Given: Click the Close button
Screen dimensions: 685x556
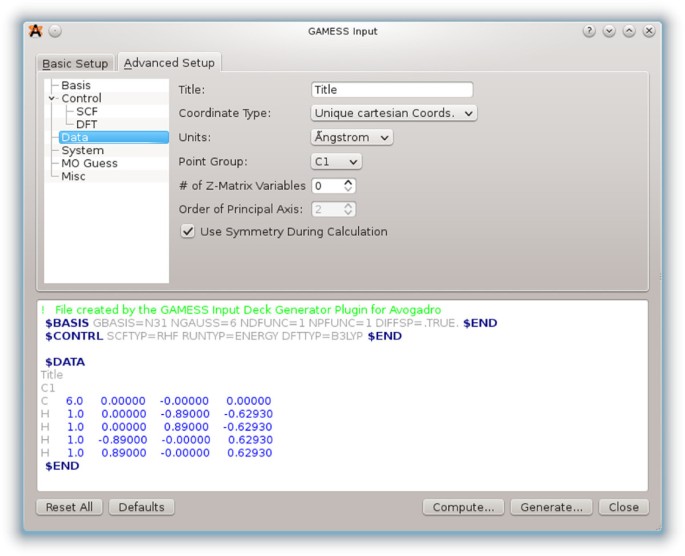Looking at the screenshot, I should (623, 507).
